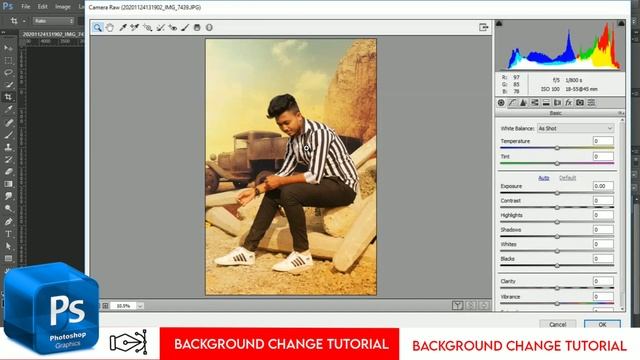The width and height of the screenshot is (640, 360).
Task: Switch to the Effects fx panel tab
Action: tap(569, 103)
